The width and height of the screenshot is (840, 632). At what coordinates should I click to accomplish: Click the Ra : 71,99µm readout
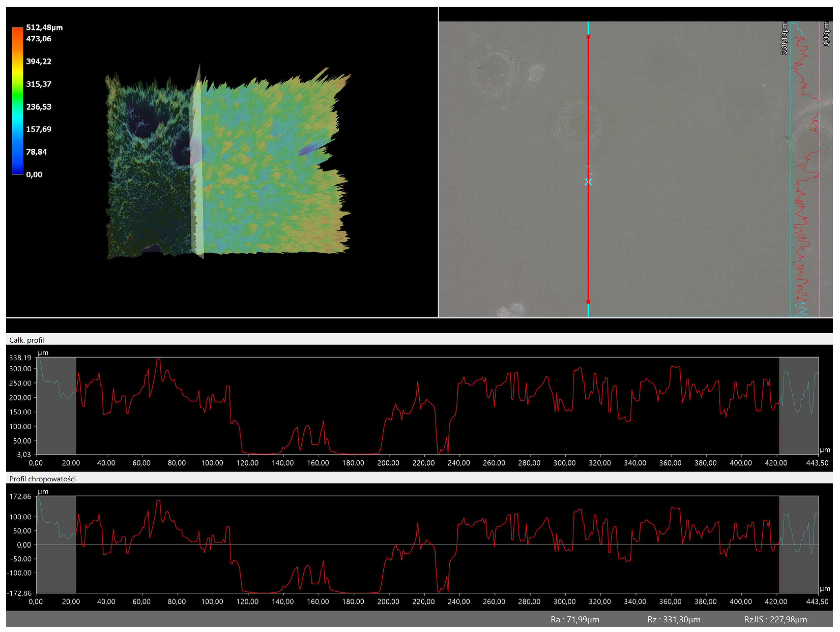tap(575, 620)
